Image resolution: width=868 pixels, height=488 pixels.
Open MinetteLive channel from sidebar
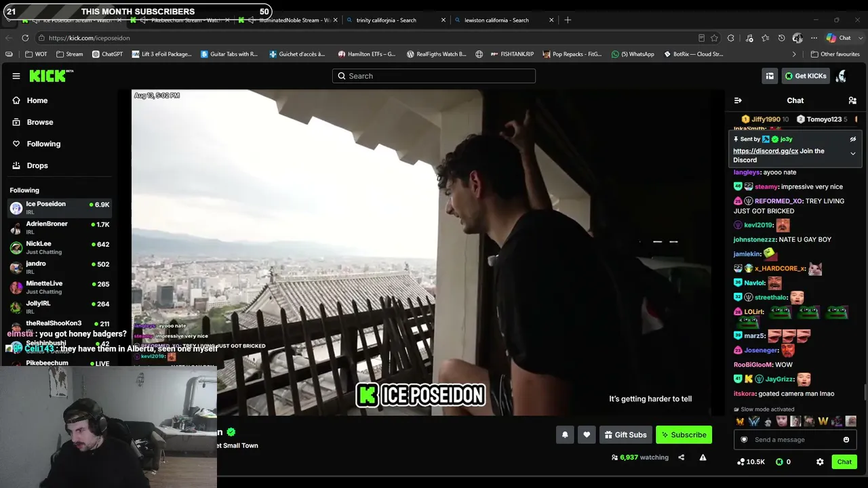coord(60,287)
